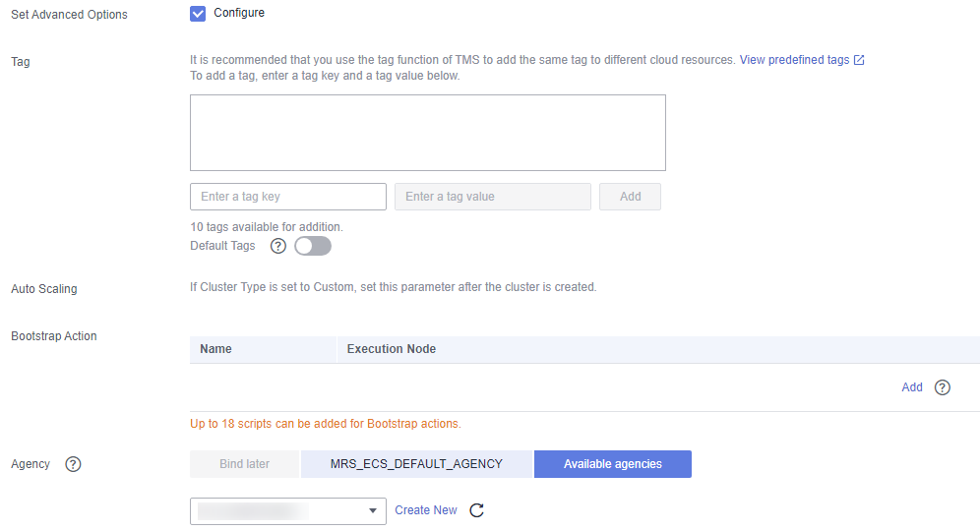
Task: Choose the MRS_ECS_DEFAULT_AGENCY option
Action: [x=416, y=464]
